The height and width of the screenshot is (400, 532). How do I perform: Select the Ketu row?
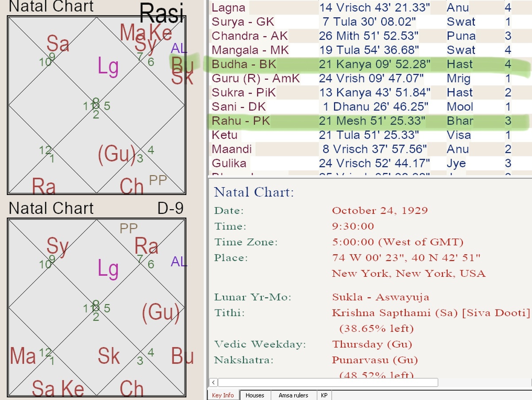pyautogui.click(x=370, y=135)
